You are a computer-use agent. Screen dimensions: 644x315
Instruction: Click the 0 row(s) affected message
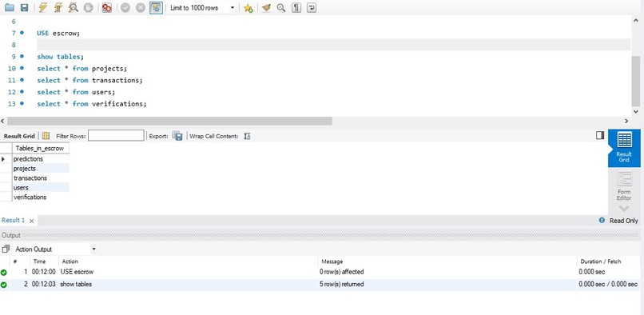pos(341,272)
